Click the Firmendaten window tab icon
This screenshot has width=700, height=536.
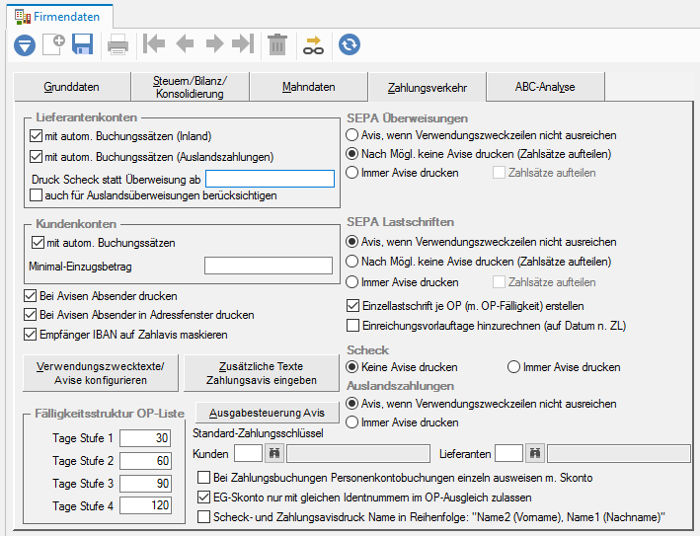coord(22,17)
